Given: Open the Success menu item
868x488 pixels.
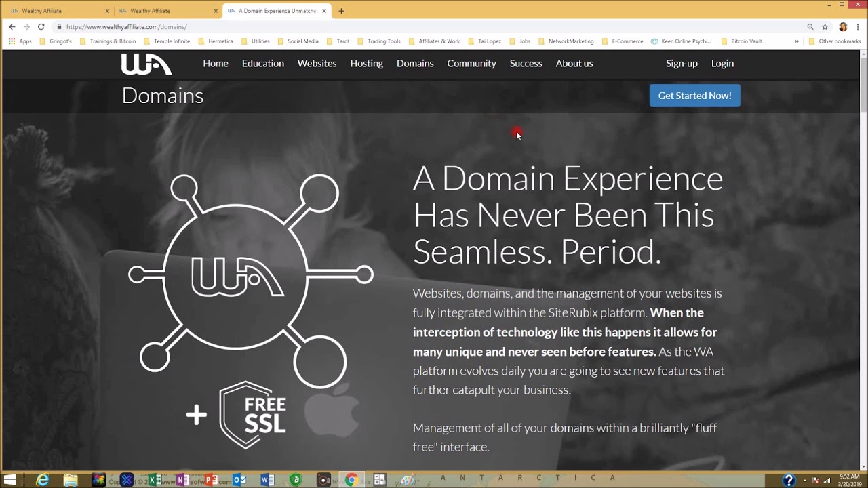Looking at the screenshot, I should coord(526,64).
